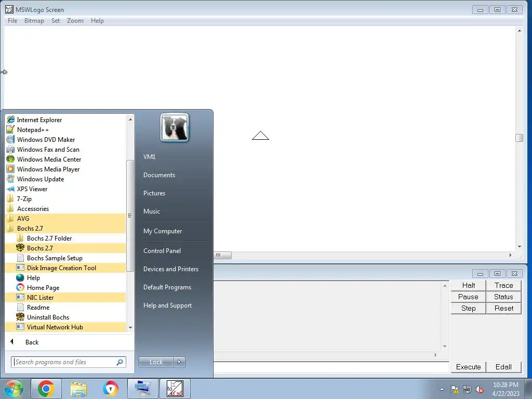Launch NIC Lister
This screenshot has width=532, height=399.
tap(66, 297)
